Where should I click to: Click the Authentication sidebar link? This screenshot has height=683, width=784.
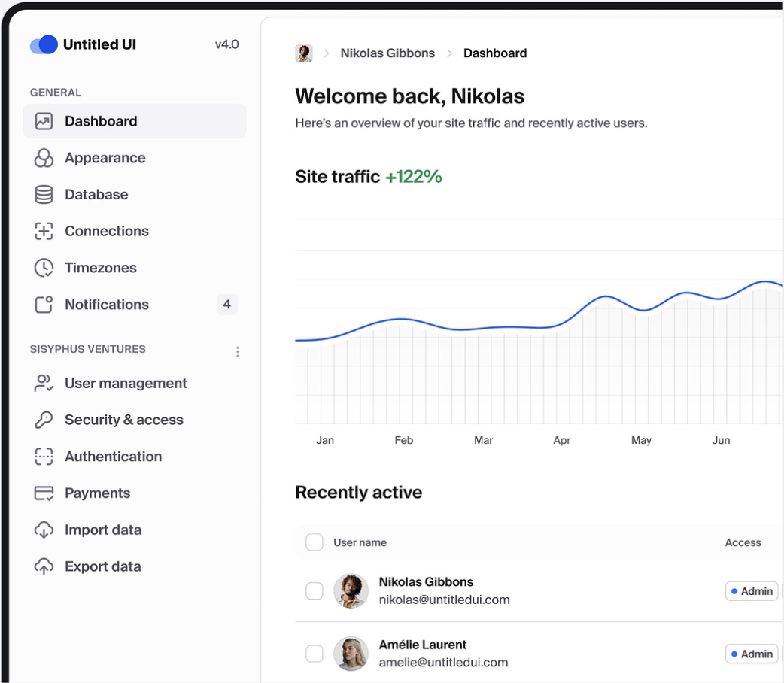point(113,457)
